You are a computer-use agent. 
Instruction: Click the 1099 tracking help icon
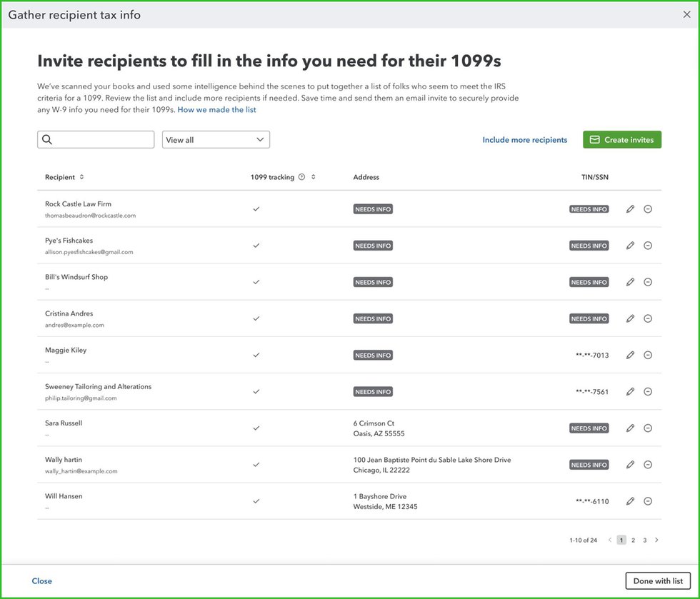coord(301,177)
